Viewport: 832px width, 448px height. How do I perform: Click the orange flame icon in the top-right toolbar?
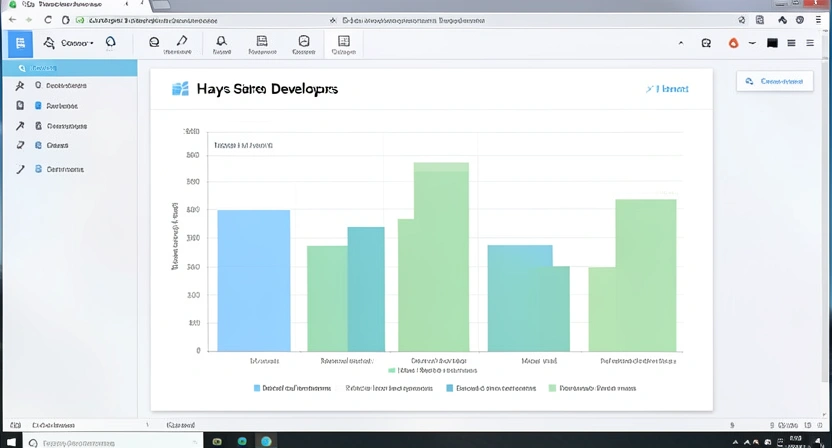point(733,43)
